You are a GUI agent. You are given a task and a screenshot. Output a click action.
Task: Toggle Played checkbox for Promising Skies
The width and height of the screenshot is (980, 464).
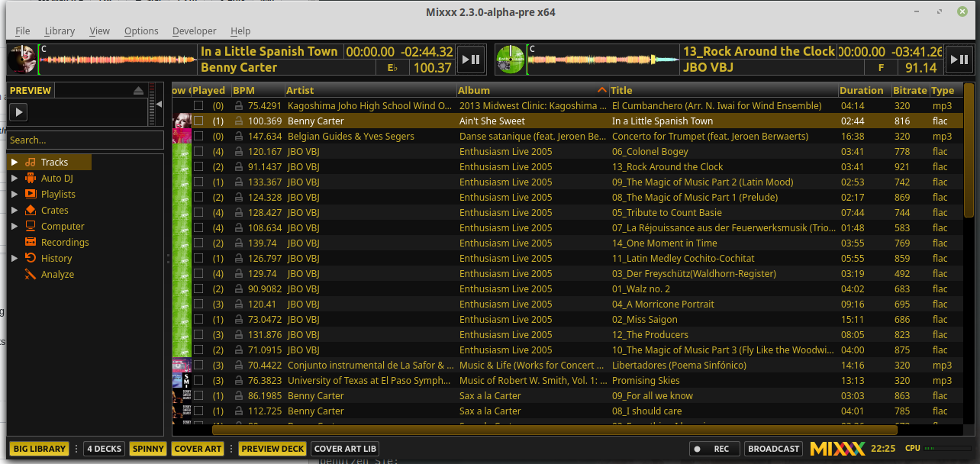198,381
